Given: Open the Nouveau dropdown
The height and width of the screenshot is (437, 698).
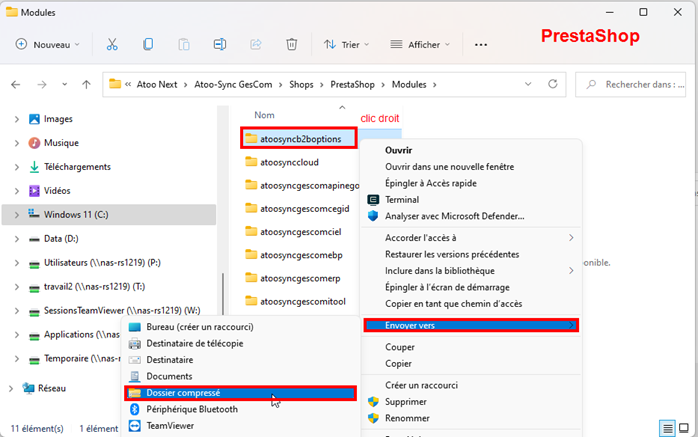Looking at the screenshot, I should 48,45.
